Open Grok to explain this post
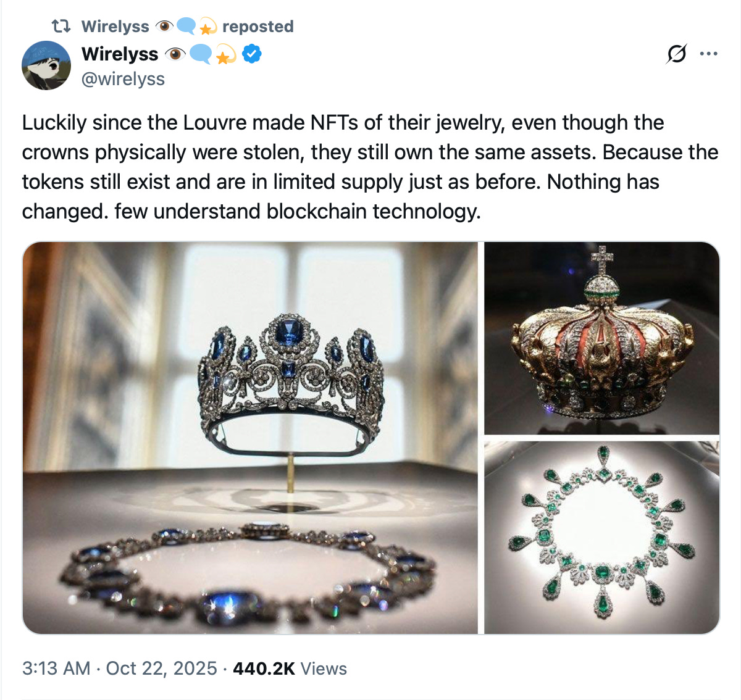 [x=676, y=54]
